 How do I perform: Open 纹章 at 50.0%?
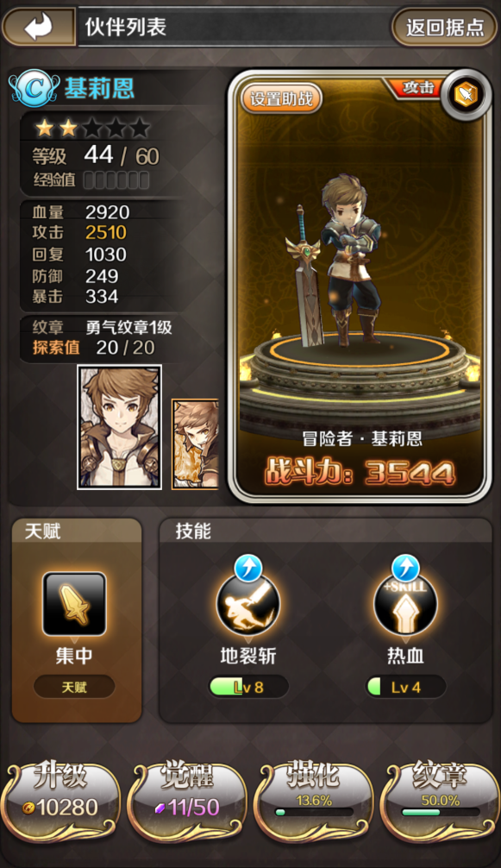(440, 799)
